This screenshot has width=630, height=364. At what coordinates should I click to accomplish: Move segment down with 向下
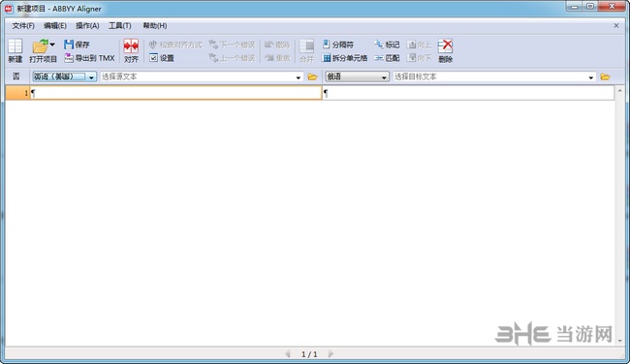point(419,58)
